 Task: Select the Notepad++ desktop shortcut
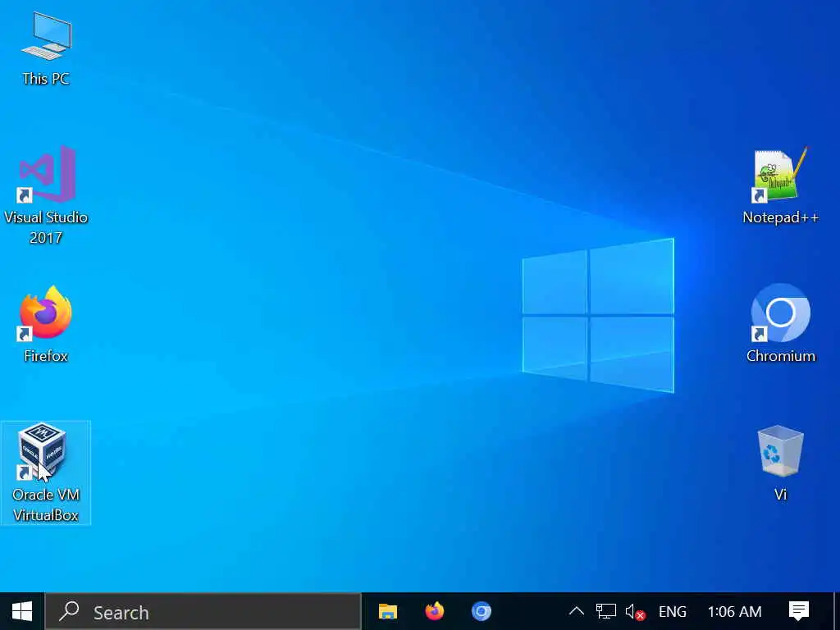click(781, 185)
